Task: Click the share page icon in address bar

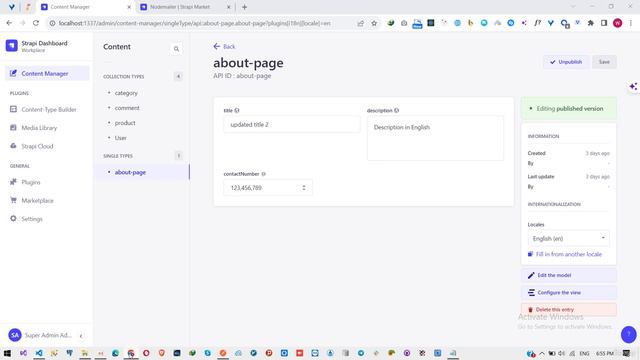Action: click(x=360, y=23)
